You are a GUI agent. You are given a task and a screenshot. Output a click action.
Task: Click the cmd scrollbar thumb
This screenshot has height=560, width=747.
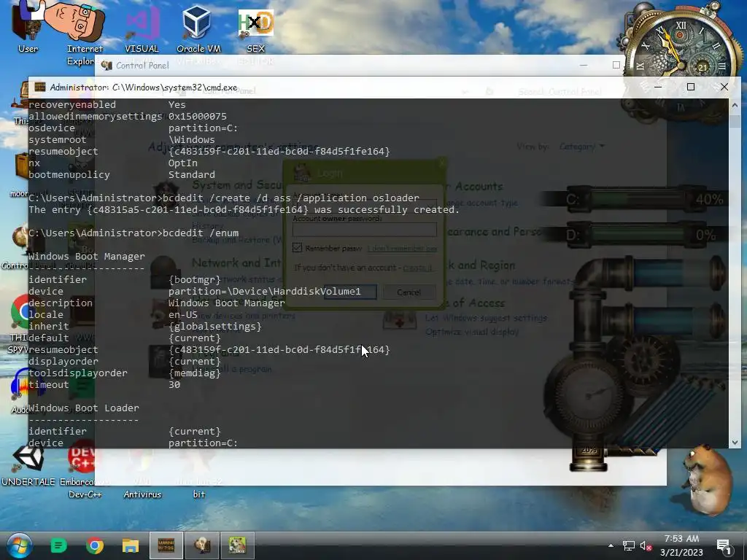[734, 120]
